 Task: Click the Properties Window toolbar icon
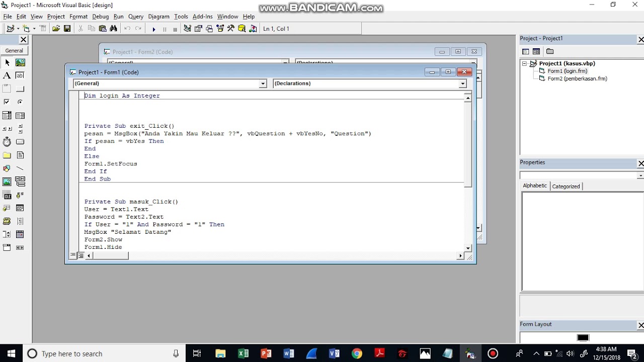198,29
